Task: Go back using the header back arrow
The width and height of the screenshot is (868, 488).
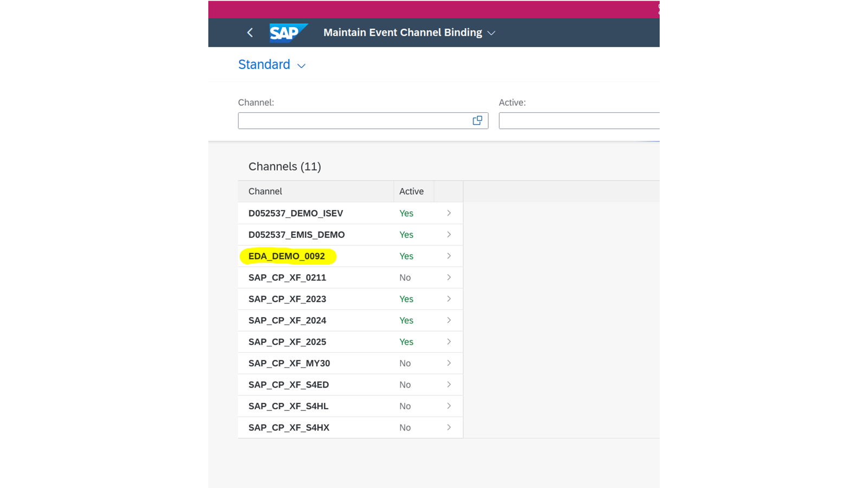Action: pos(250,33)
